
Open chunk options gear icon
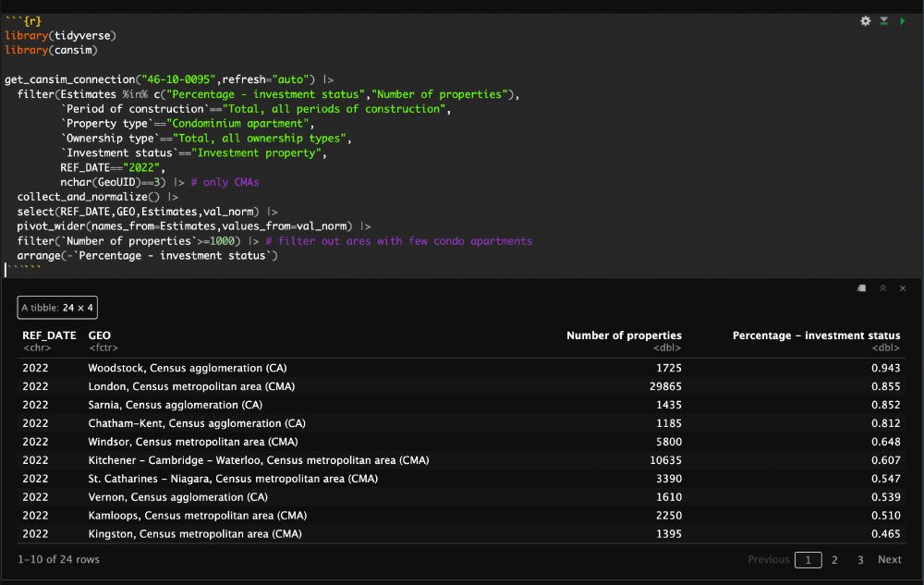(865, 21)
